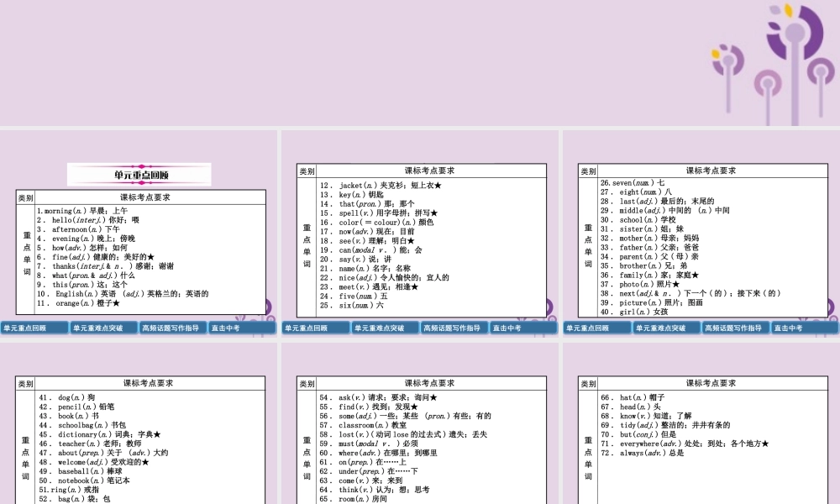Screen dimensions: 840x504
Task: Select the 课标考点要求 header above the morning list
Action: click(x=144, y=197)
